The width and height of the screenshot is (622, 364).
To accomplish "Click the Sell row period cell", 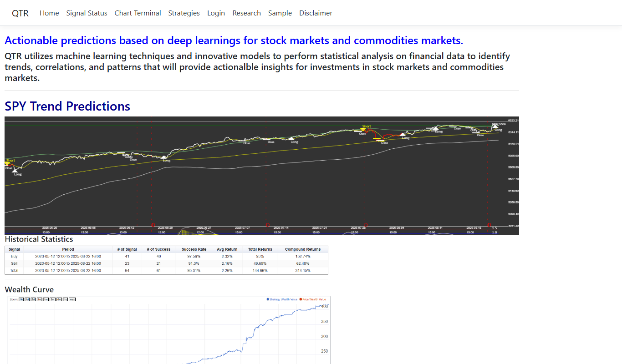I will [68, 263].
